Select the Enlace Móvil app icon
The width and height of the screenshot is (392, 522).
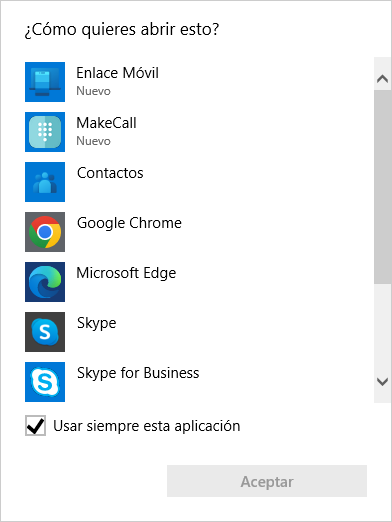pos(45,82)
